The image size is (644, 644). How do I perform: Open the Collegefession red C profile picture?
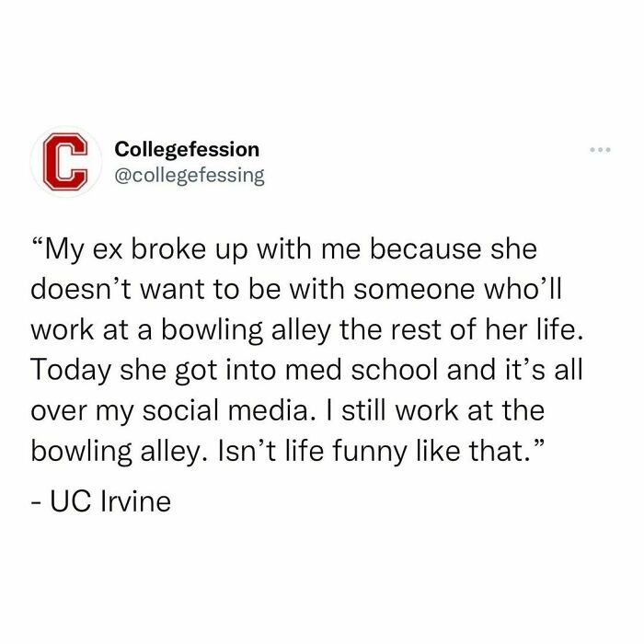coord(65,161)
